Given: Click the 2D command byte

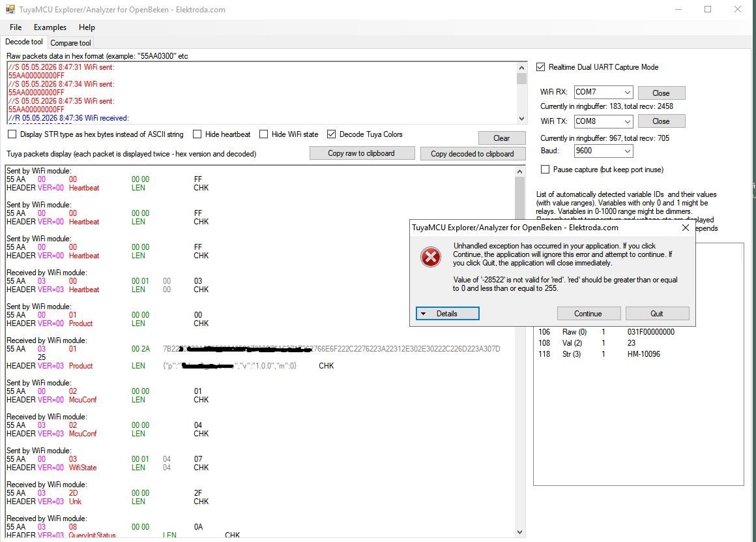Looking at the screenshot, I should click(73, 493).
